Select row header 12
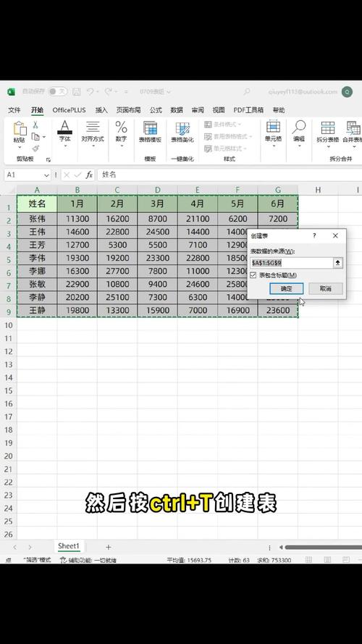The image size is (362, 644). point(8,351)
